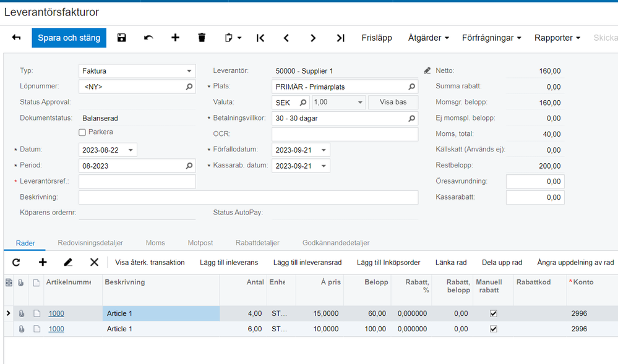Image resolution: width=618 pixels, height=364 pixels.
Task: Click the Beskrivning input field
Action: point(248,197)
